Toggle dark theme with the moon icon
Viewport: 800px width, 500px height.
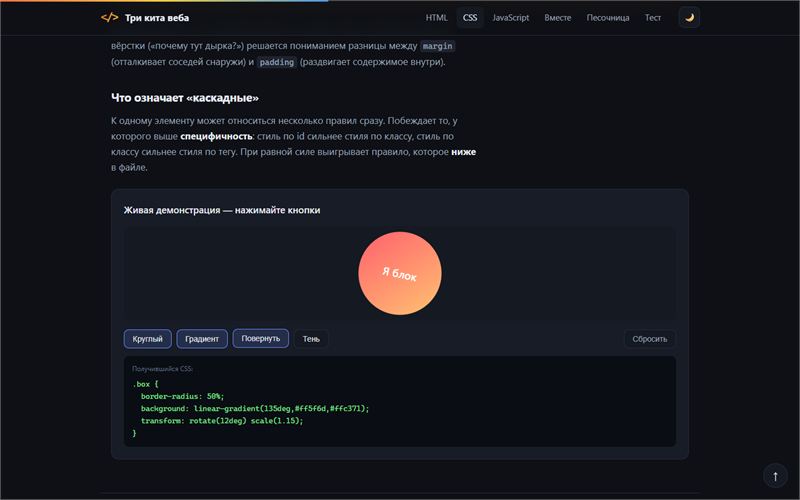[x=689, y=17]
